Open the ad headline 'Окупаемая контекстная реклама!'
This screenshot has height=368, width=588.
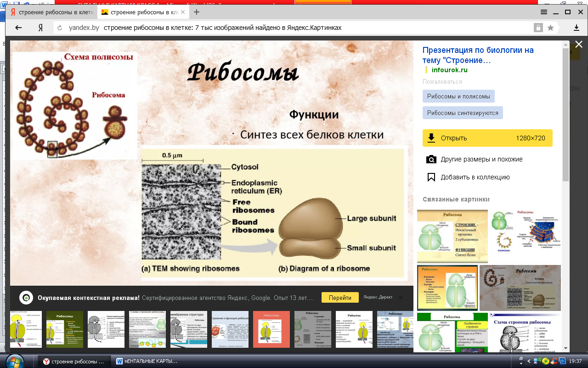(89, 298)
